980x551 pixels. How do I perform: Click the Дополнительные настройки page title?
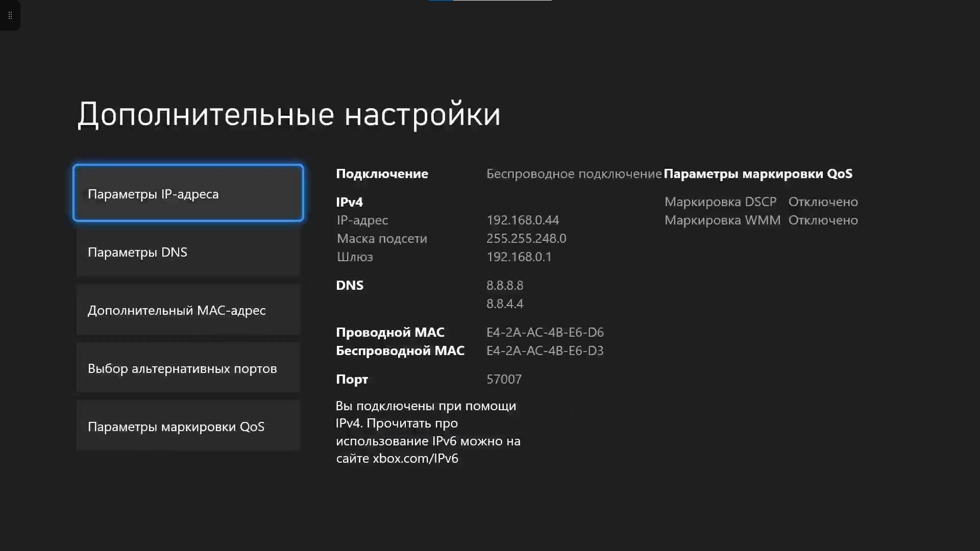click(x=289, y=114)
